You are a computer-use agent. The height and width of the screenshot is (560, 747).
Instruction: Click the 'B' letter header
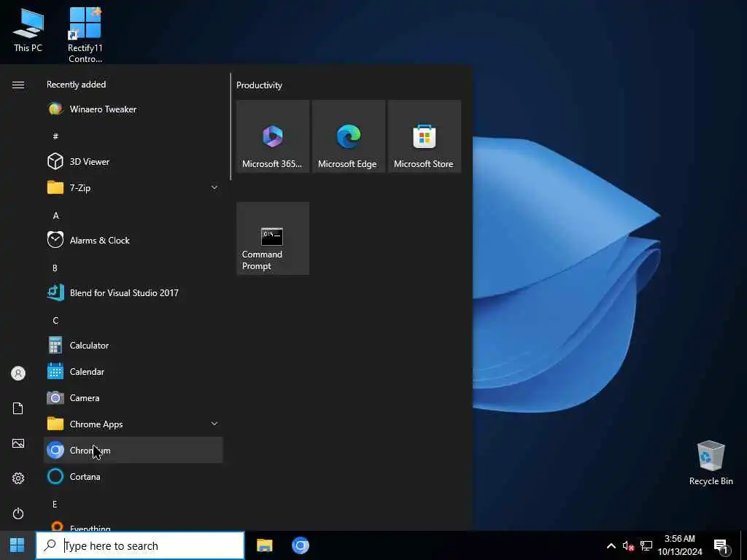tap(55, 268)
